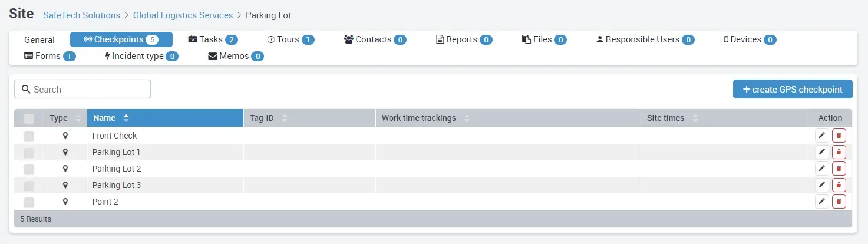The width and height of the screenshot is (868, 244).
Task: Click trash icon for Parking Lot 3
Action: pos(839,185)
